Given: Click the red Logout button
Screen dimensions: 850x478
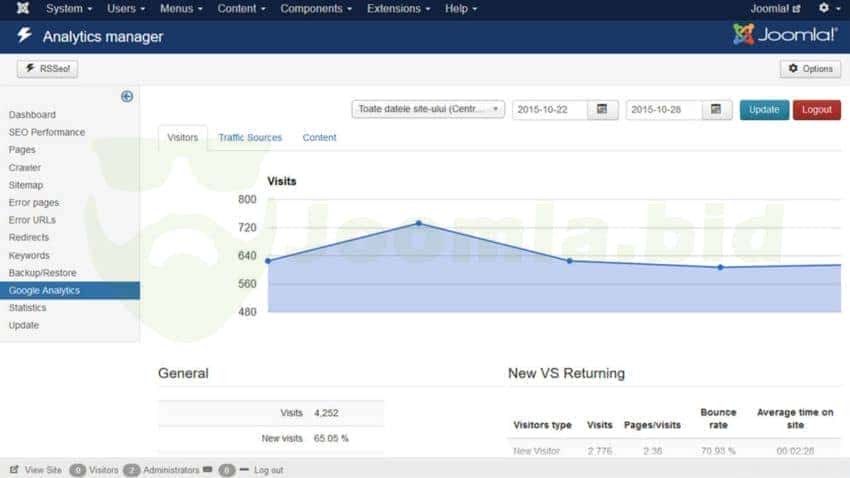Looking at the screenshot, I should coord(816,109).
